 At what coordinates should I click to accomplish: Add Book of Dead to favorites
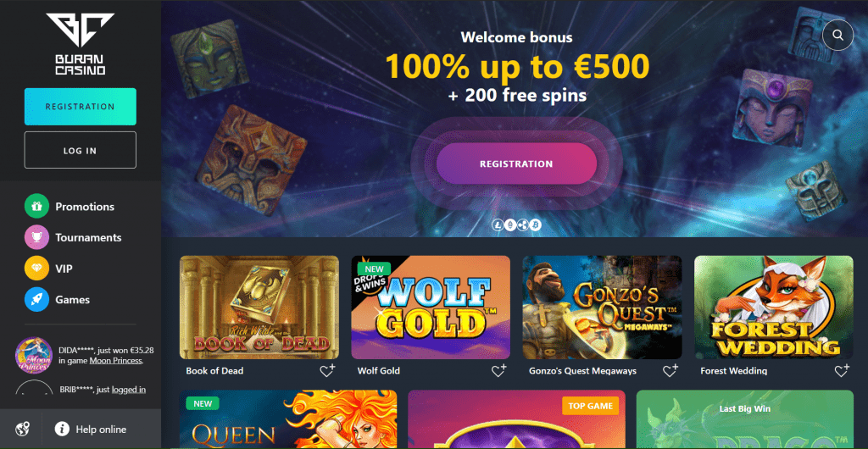tap(327, 370)
